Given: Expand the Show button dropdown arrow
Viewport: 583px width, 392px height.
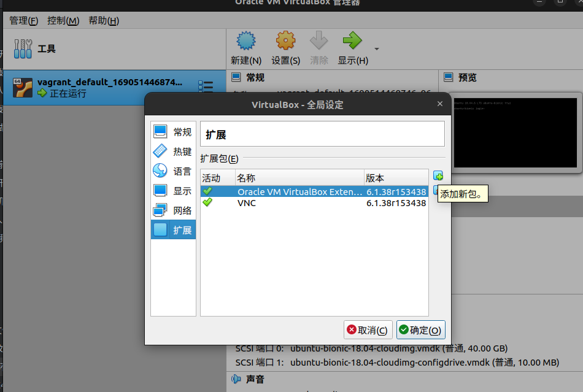Looking at the screenshot, I should (377, 48).
